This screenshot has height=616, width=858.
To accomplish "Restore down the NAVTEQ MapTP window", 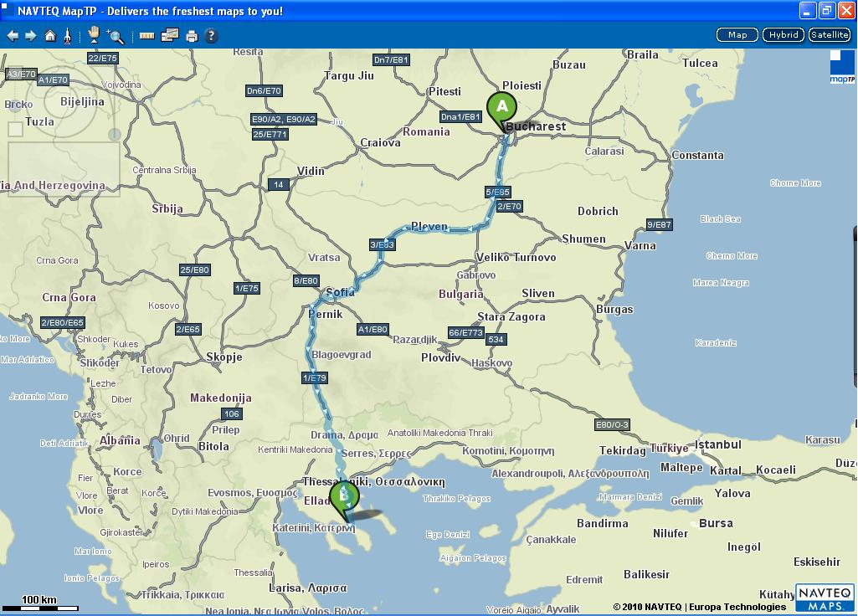I will (827, 10).
